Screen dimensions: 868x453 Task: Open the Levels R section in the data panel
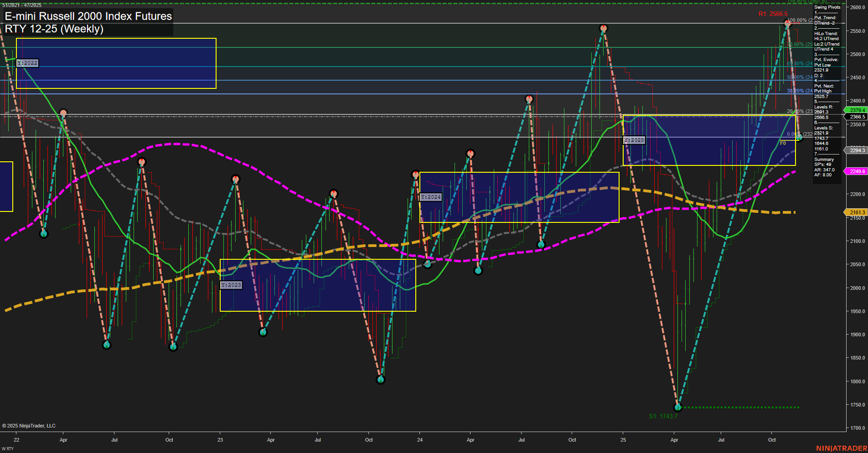[824, 107]
